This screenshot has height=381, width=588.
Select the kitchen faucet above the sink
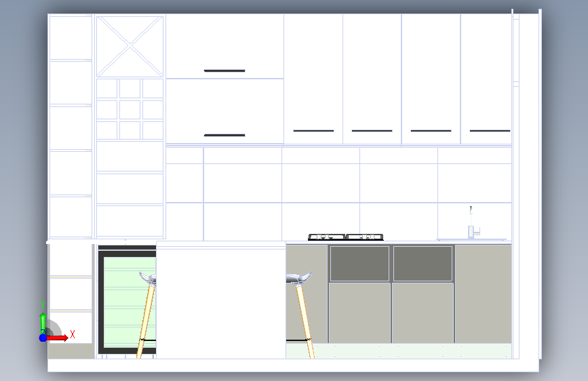473,223
